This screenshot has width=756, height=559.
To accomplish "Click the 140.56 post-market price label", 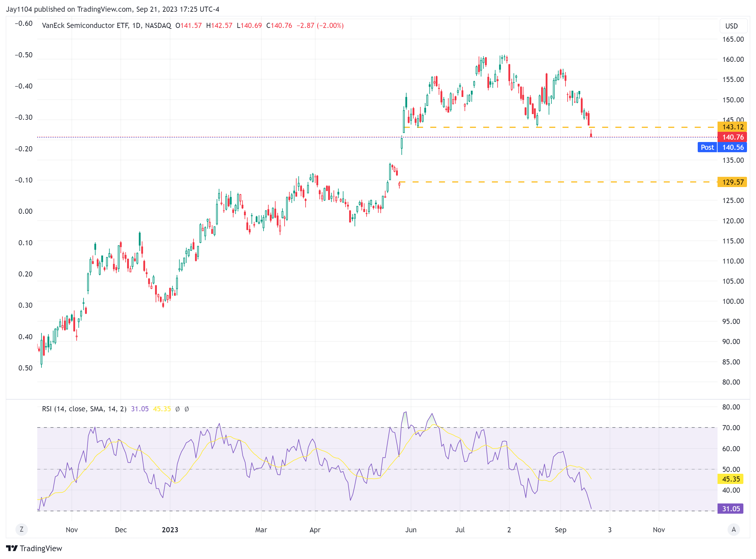I will tap(732, 147).
